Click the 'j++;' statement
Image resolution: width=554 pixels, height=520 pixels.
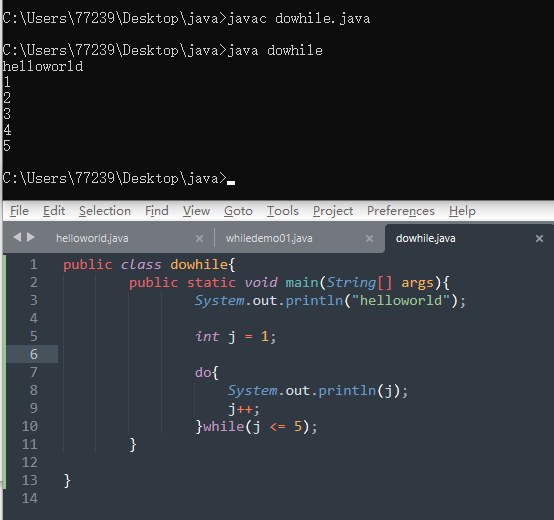click(244, 409)
